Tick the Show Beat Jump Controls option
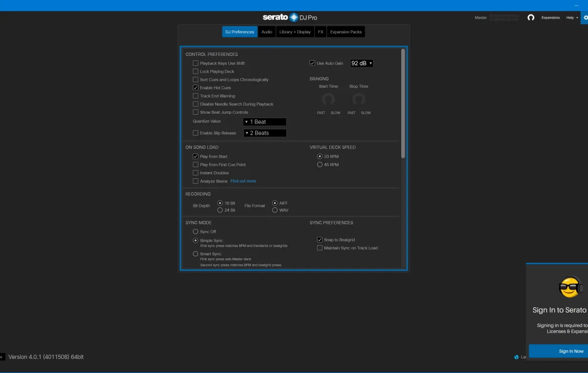 tap(196, 112)
